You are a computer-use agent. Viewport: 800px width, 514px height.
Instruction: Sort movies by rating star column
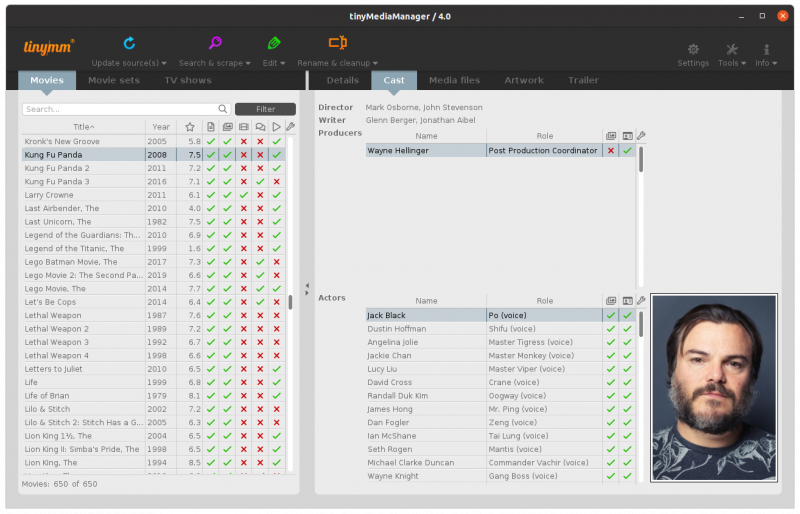tap(190, 127)
